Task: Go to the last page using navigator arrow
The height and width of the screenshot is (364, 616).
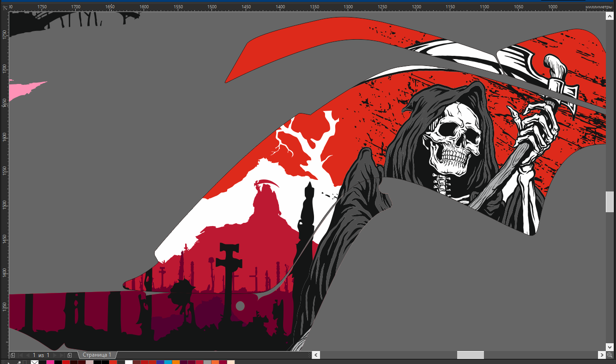Action: [x=62, y=355]
